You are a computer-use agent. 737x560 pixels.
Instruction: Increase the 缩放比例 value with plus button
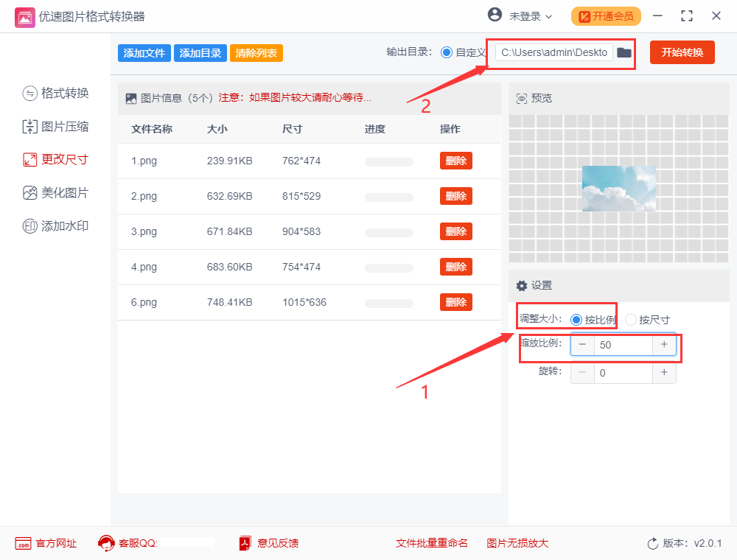pyautogui.click(x=664, y=344)
